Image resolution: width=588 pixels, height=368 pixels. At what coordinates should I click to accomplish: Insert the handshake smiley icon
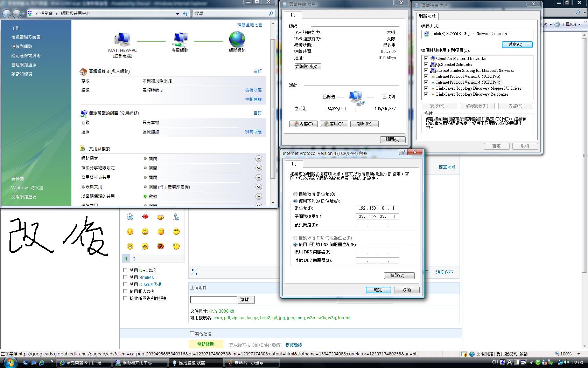click(x=161, y=217)
